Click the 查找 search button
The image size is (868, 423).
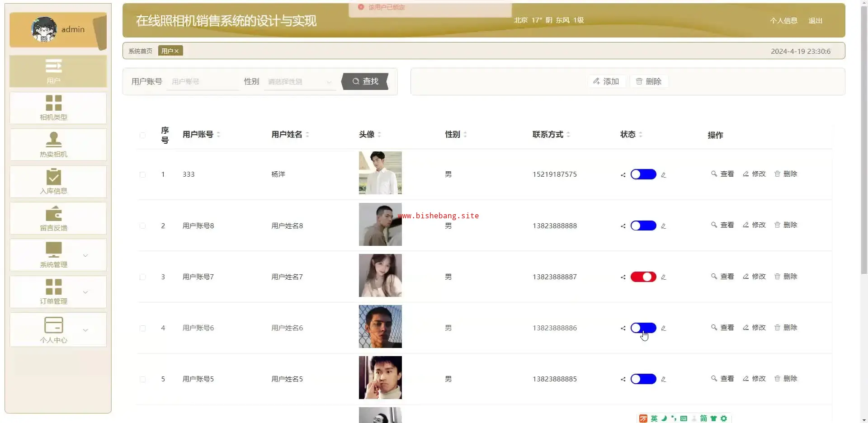[365, 81]
